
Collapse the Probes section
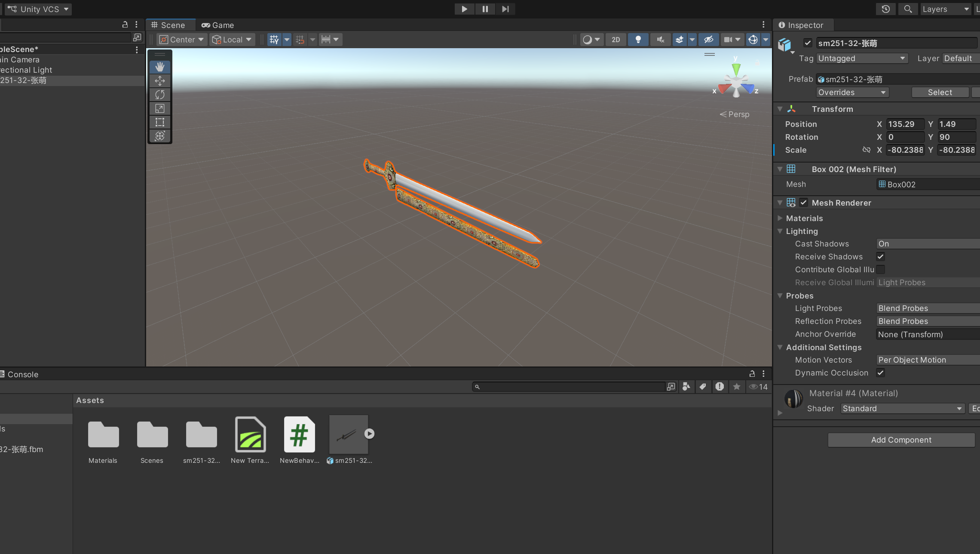tap(780, 295)
